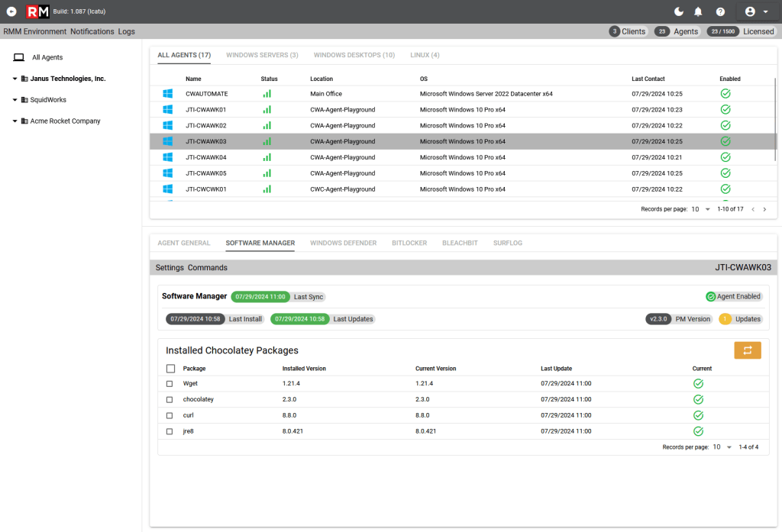
Task: Click the All Agents laptop icon
Action: 18,57
